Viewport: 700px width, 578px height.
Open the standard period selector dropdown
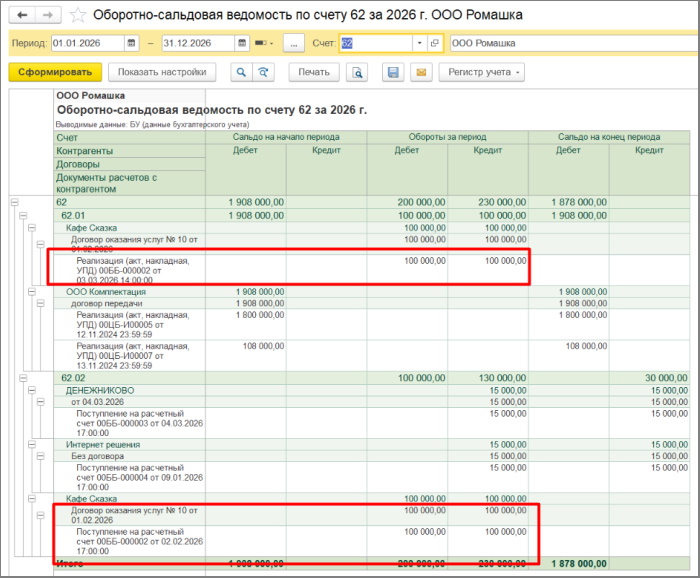point(264,44)
